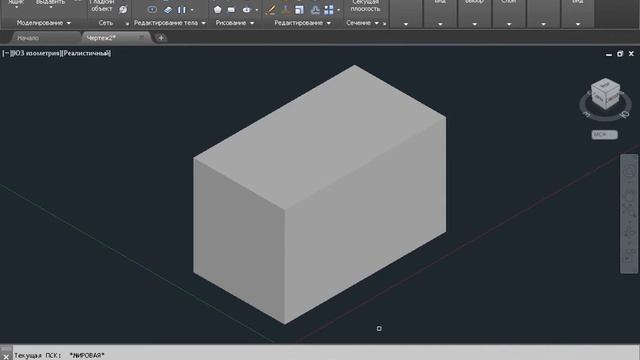
Task: Click the ShowMotion icon on navigation bar
Action: (629, 256)
